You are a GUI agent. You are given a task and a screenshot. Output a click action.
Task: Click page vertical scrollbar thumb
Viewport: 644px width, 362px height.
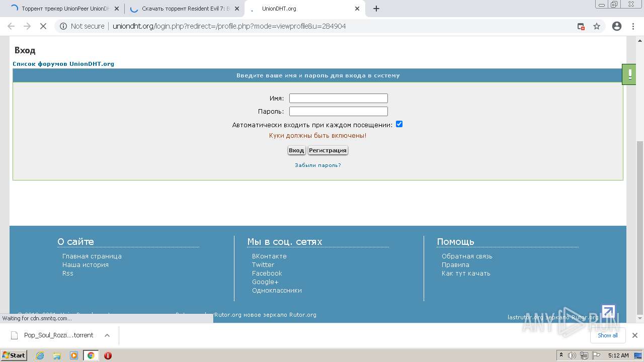point(640,229)
